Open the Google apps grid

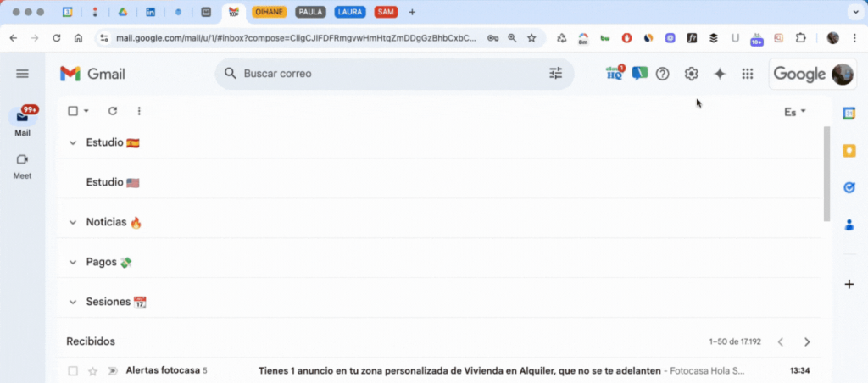[748, 74]
